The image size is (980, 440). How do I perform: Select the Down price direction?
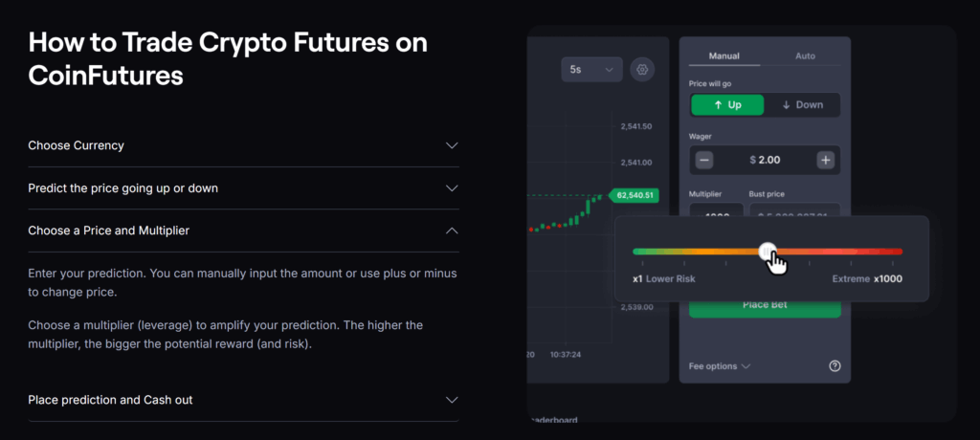pos(803,105)
